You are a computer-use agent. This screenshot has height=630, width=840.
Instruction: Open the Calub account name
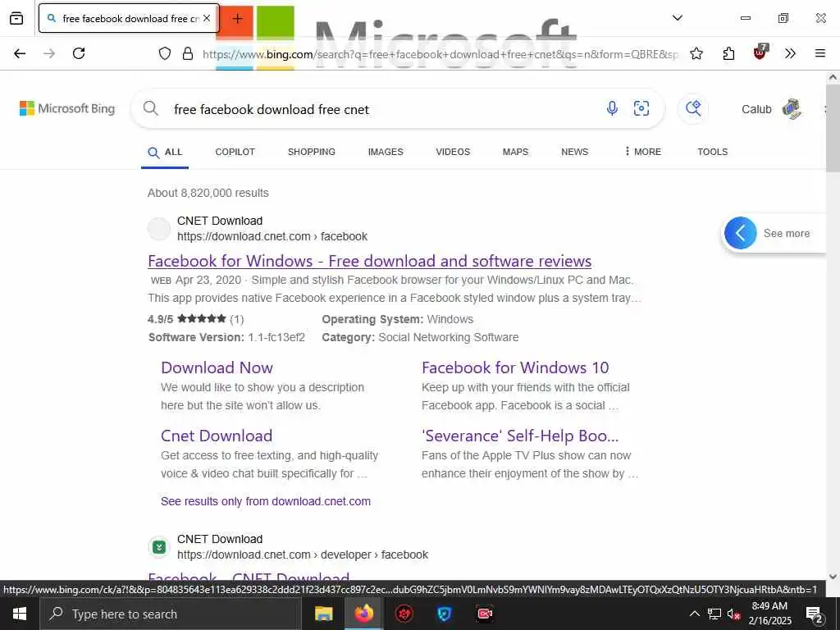click(x=756, y=109)
